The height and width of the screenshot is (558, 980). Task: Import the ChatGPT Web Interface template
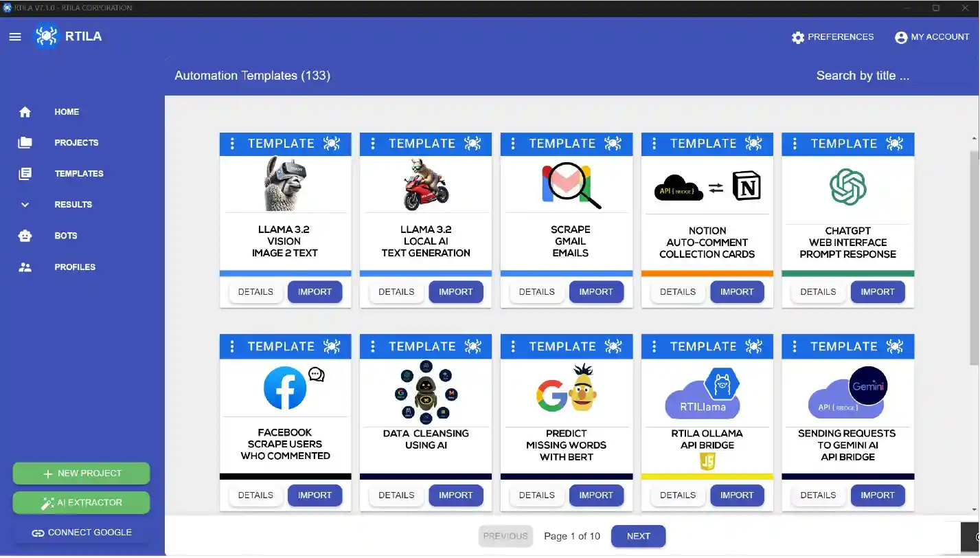coord(878,292)
